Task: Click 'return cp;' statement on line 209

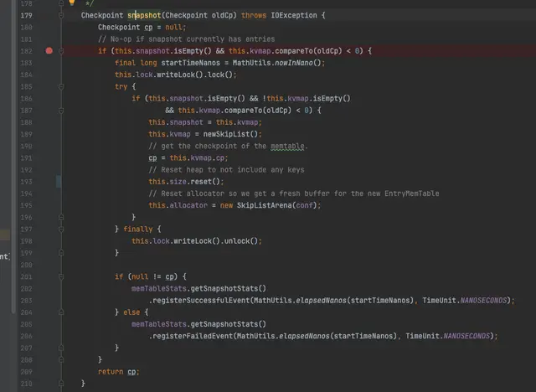Action: (119, 372)
